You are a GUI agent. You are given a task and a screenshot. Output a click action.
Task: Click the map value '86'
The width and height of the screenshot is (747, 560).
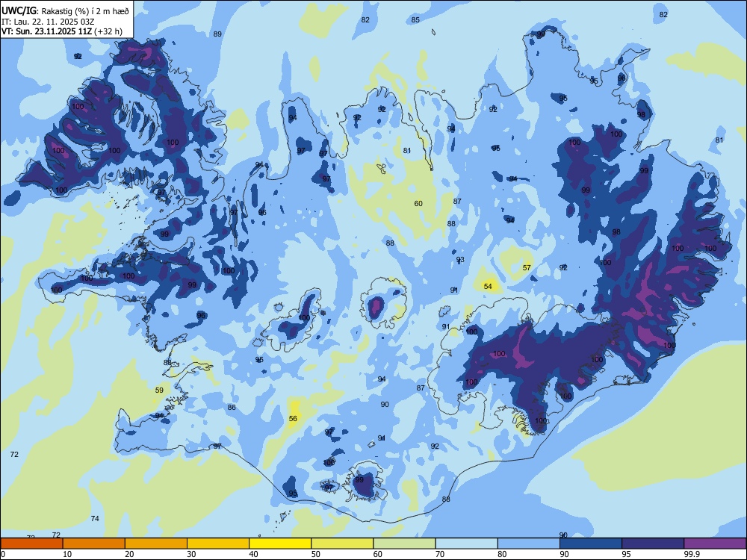(x=232, y=407)
